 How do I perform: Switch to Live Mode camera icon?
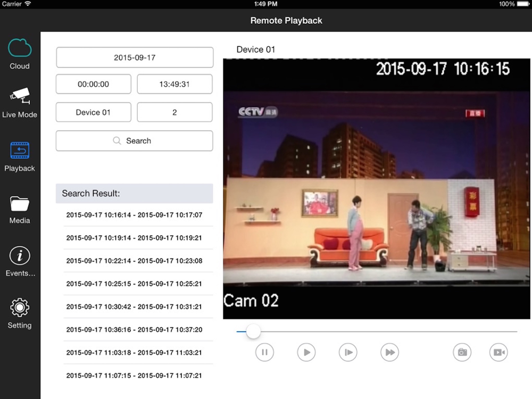(20, 96)
